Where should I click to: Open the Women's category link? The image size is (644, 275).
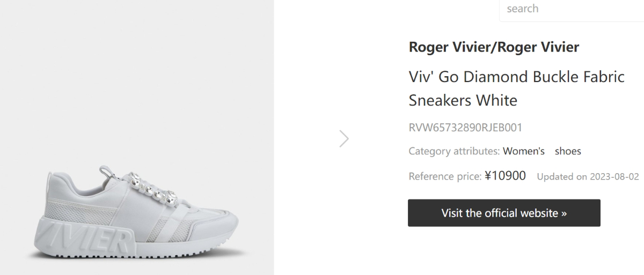point(524,151)
